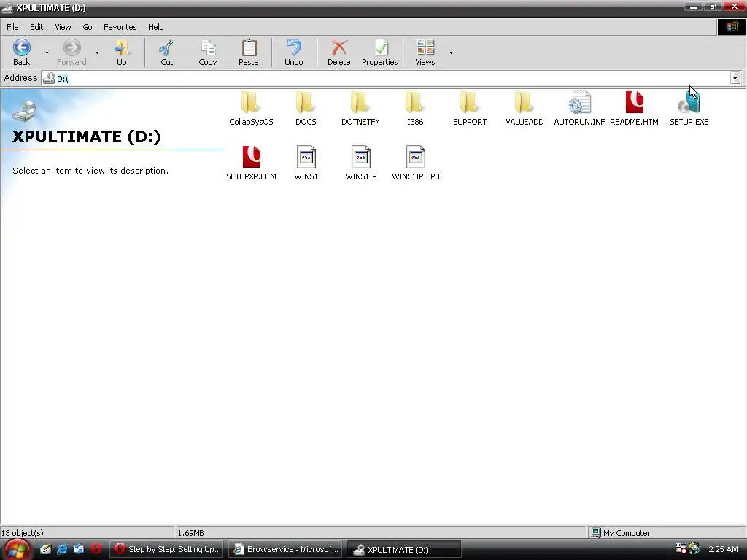This screenshot has width=747, height=560.
Task: Click My Computer zone in status bar
Action: point(620,533)
